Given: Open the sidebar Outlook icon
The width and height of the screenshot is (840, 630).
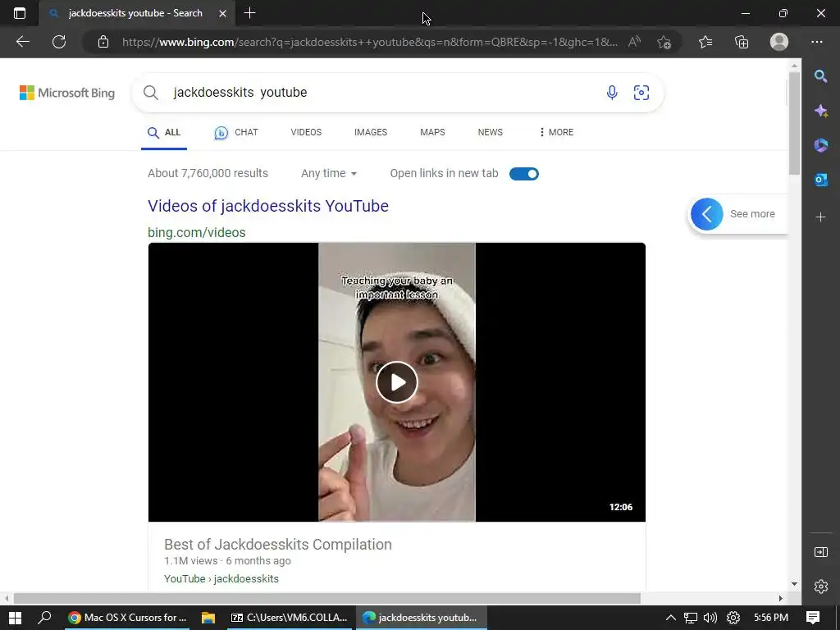Looking at the screenshot, I should point(820,180).
